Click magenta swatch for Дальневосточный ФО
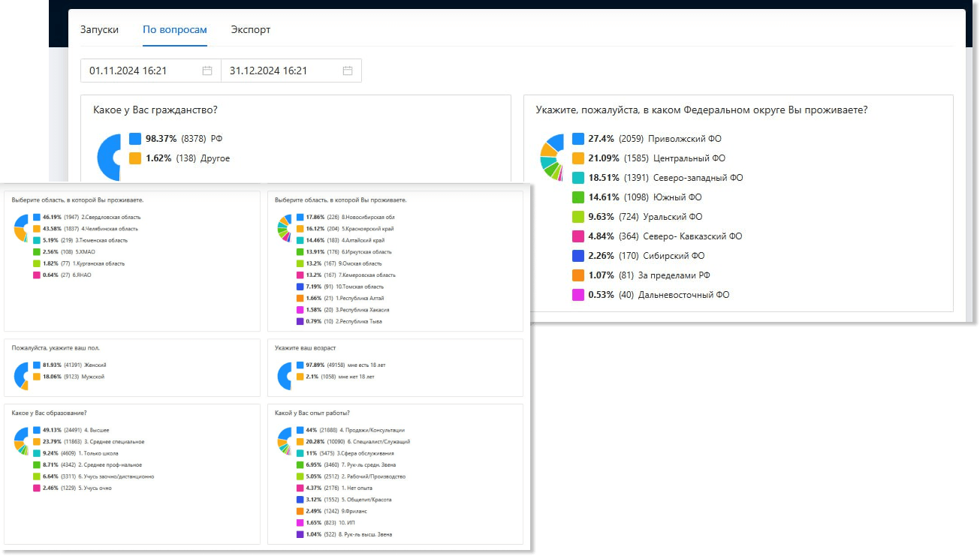The height and width of the screenshot is (556, 980). pyautogui.click(x=578, y=295)
